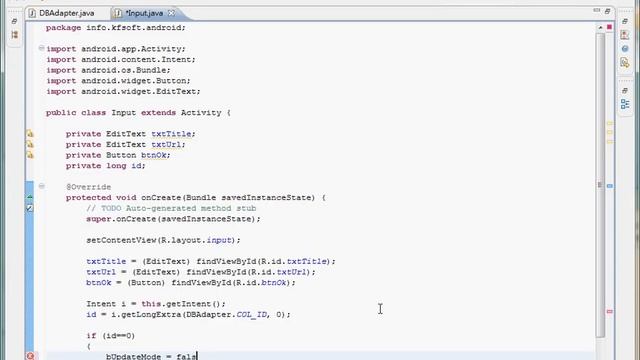Screen dimensions: 640x360
Task: Click 'COL_ID' in the getLongExtra call
Action: point(251,314)
